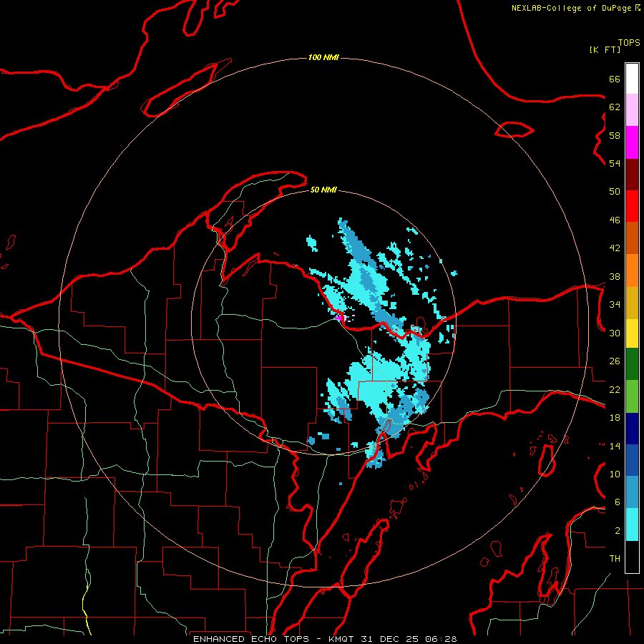Select the "42" legend value
The height and width of the screenshot is (644, 644).
(615, 248)
